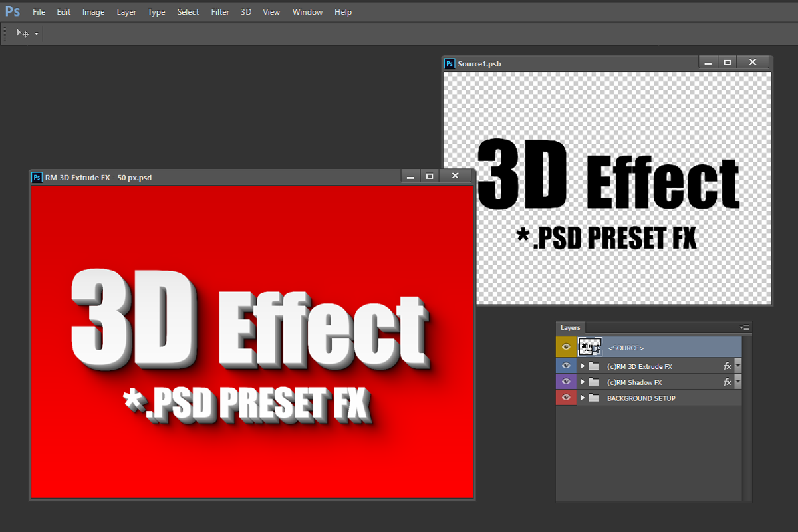Click the fx icon on RM 3D Extrude FX
This screenshot has height=532, width=798.
tap(727, 366)
